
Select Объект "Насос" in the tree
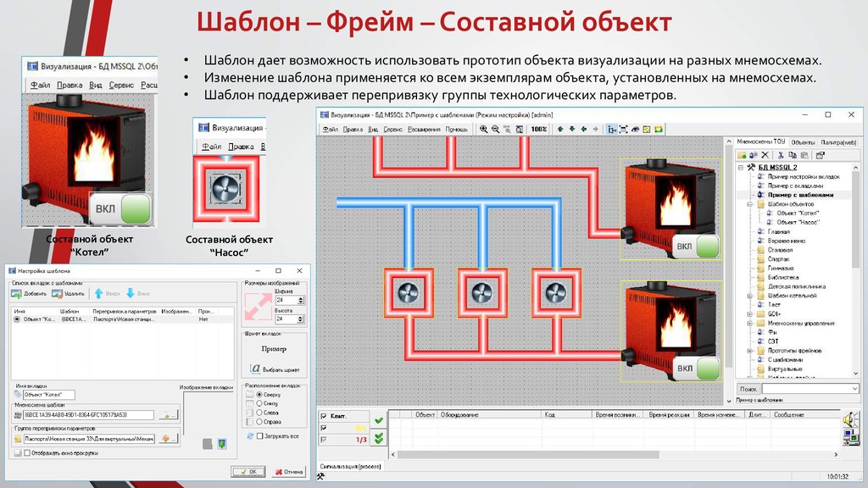(798, 222)
